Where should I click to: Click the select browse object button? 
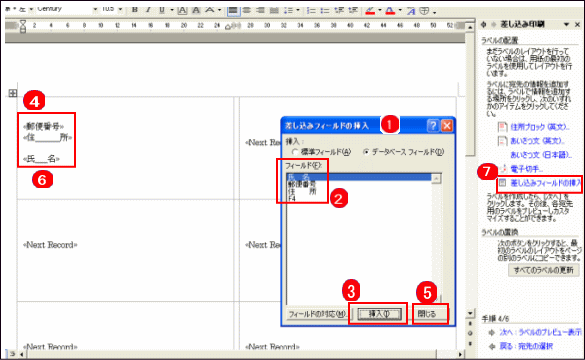pyautogui.click(x=470, y=333)
